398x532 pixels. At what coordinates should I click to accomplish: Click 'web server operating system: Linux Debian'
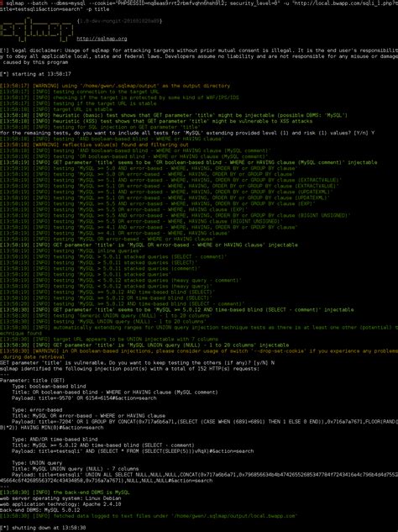[60, 498]
